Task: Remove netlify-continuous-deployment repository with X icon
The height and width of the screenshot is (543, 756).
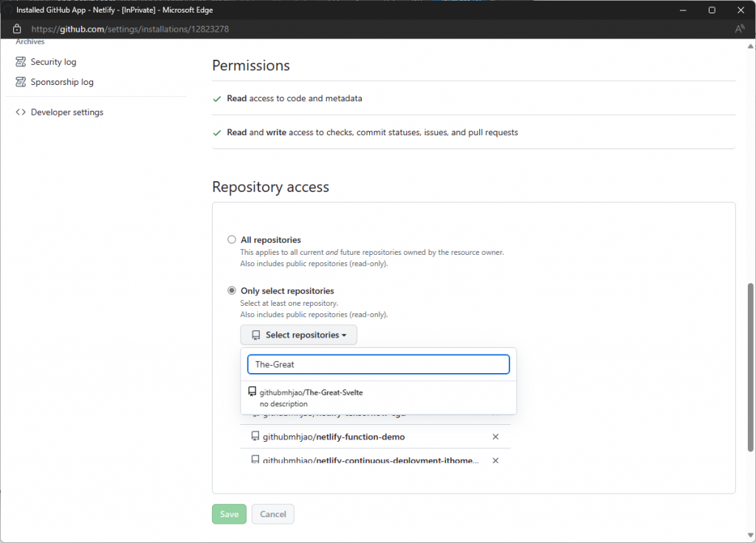Action: coord(495,460)
